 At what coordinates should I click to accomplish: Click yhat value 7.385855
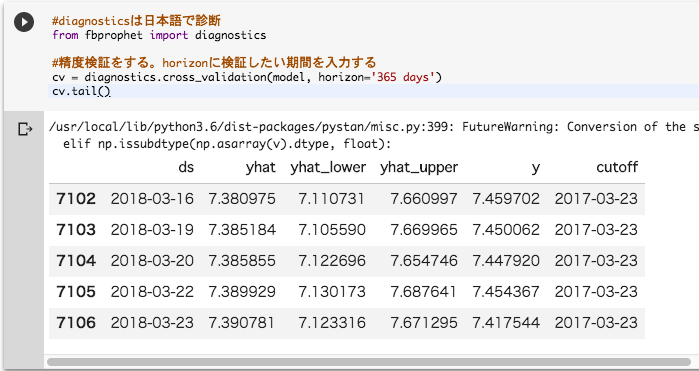point(242,260)
